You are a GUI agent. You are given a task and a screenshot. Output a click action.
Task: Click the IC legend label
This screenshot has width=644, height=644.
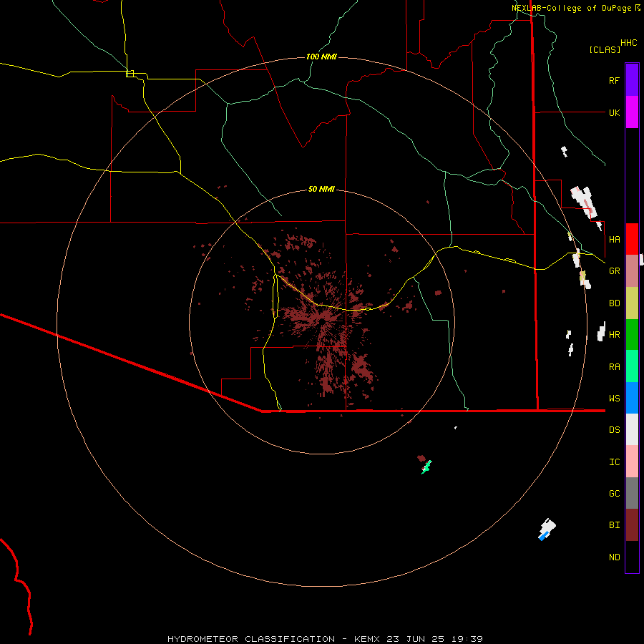(614, 462)
